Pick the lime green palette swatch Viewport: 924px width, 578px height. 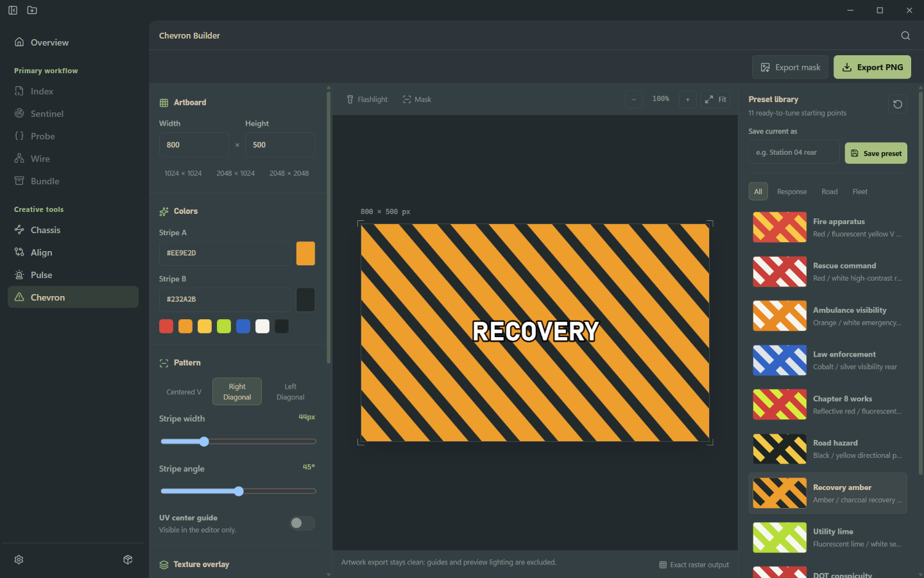click(224, 326)
